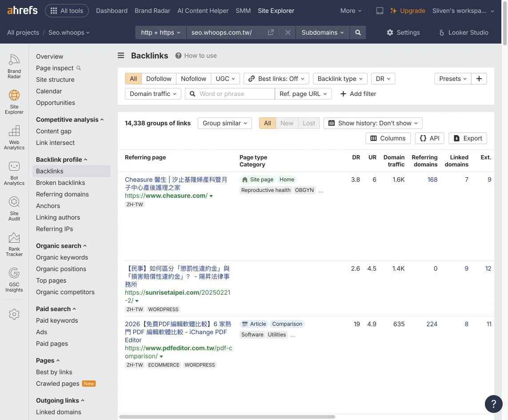The image size is (508, 420).
Task: Open the www.cheasure.com referring page URL
Action: [166, 196]
